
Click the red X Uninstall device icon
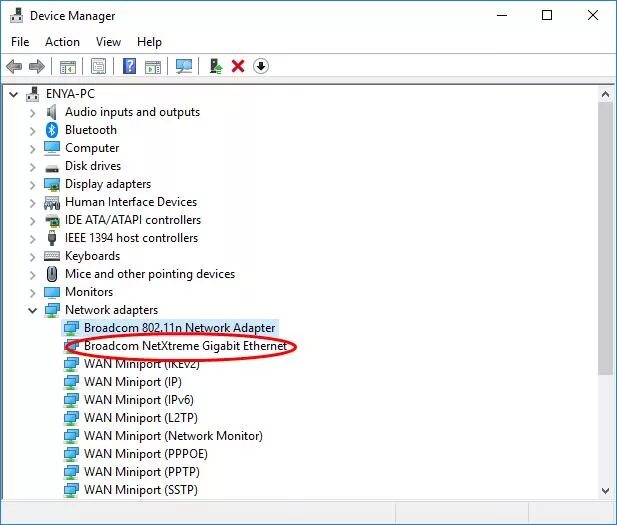point(238,66)
